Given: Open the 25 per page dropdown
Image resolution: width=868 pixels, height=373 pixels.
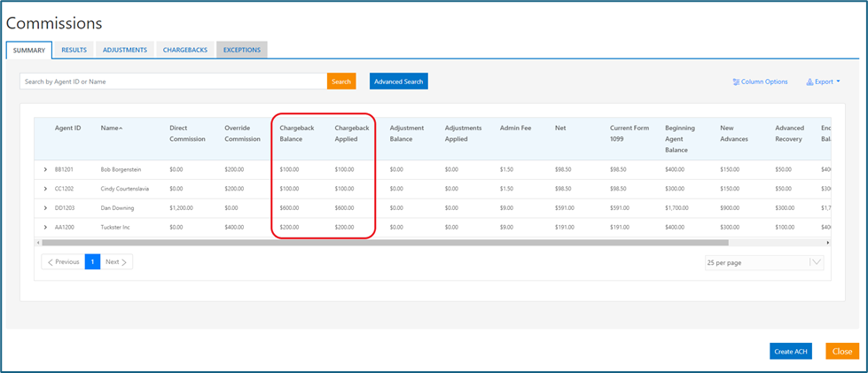Looking at the screenshot, I should point(764,263).
